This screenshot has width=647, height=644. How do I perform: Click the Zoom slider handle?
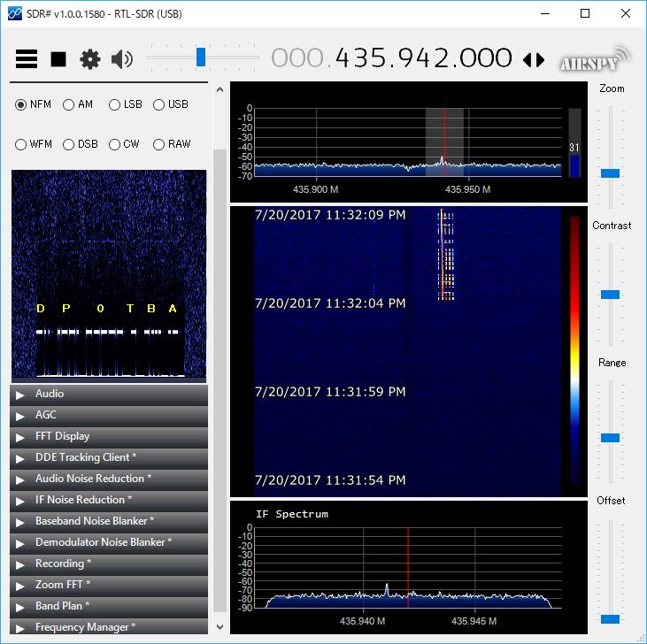[610, 173]
